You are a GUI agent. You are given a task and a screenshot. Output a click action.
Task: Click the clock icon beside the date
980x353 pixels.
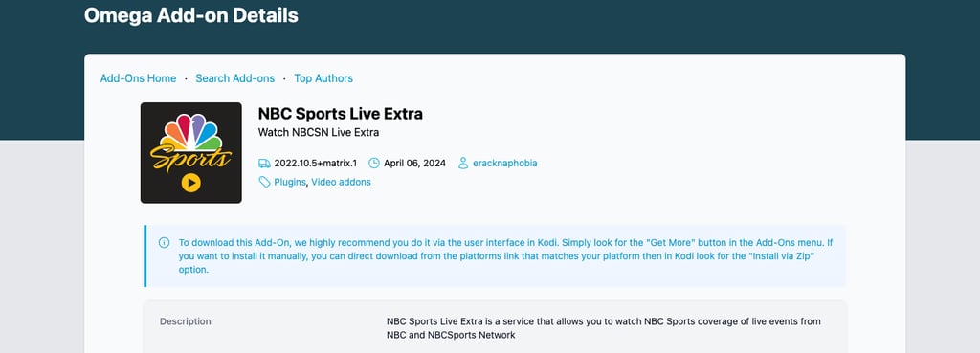374,163
